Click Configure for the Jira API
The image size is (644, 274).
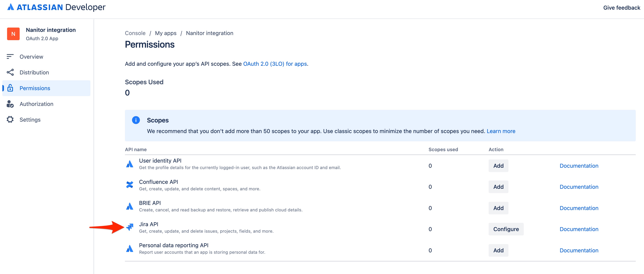click(x=506, y=229)
